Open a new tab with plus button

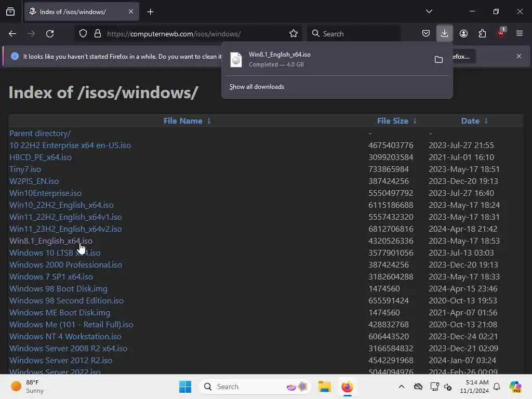(x=150, y=12)
